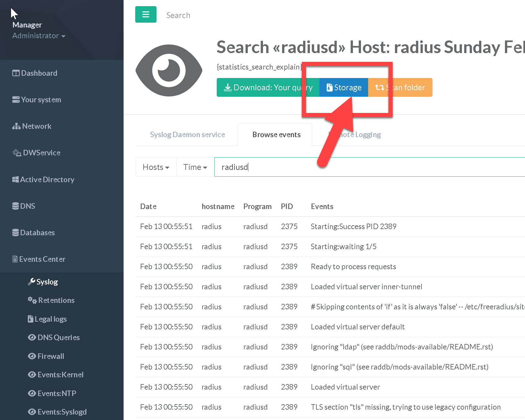The image size is (525, 420).
Task: Open the Dashboard sidebar item
Action: pyautogui.click(x=35, y=73)
